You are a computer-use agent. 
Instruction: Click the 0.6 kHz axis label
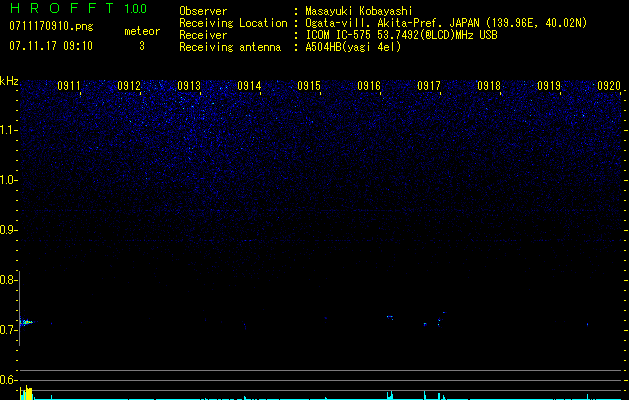pos(8,380)
